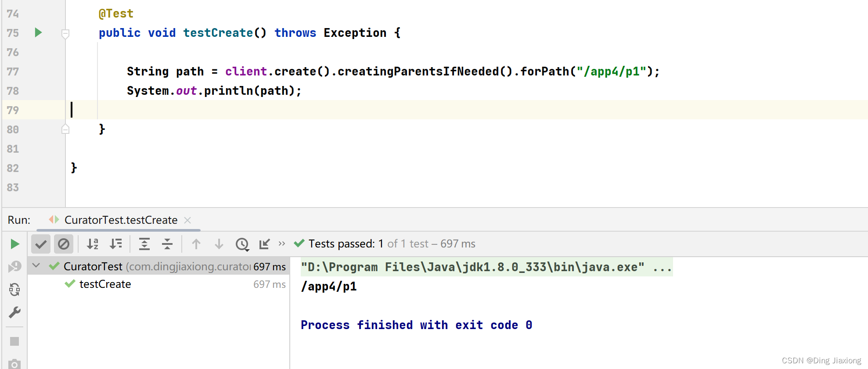The height and width of the screenshot is (369, 868).
Task: Click the java.exe command line in console
Action: coord(486,267)
